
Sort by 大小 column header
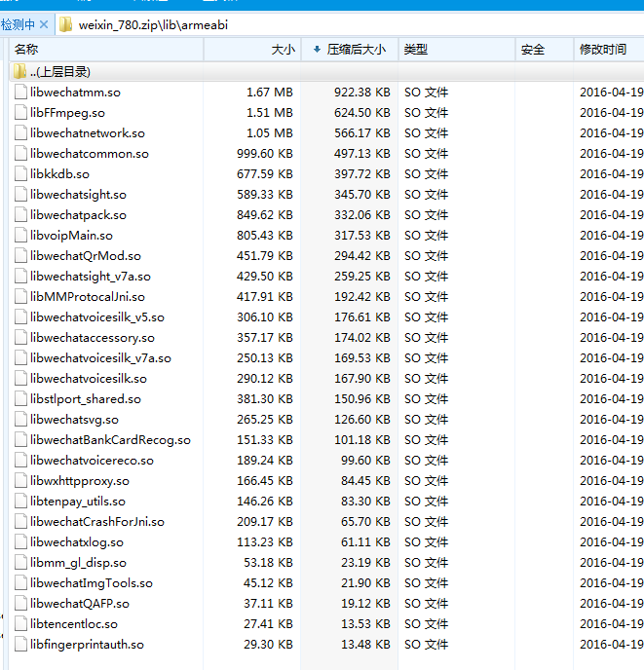252,50
